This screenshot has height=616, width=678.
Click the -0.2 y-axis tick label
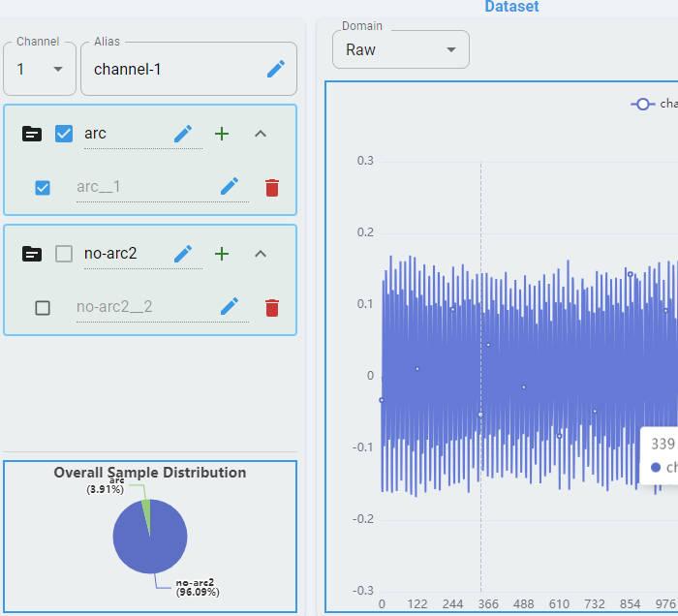(x=362, y=519)
